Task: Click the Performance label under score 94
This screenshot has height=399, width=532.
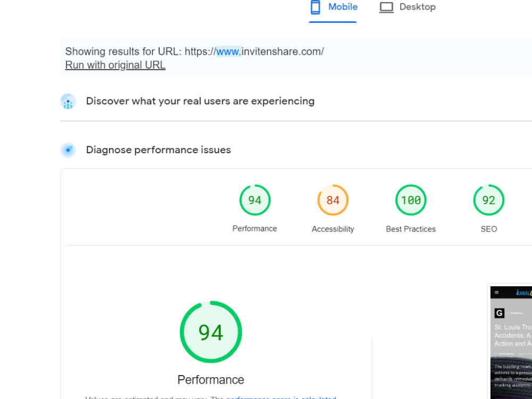Action: (x=254, y=229)
